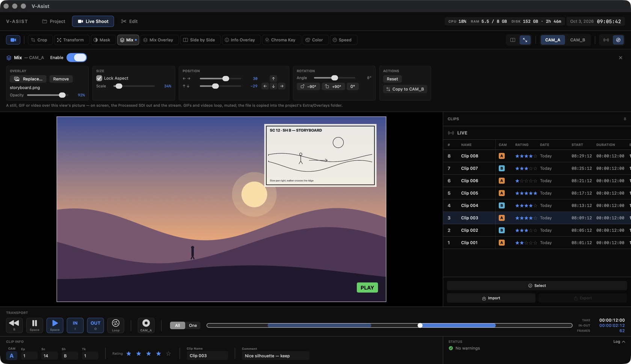The image size is (631, 364).
Task: Toggle the Mix Enable switch
Action: click(77, 57)
